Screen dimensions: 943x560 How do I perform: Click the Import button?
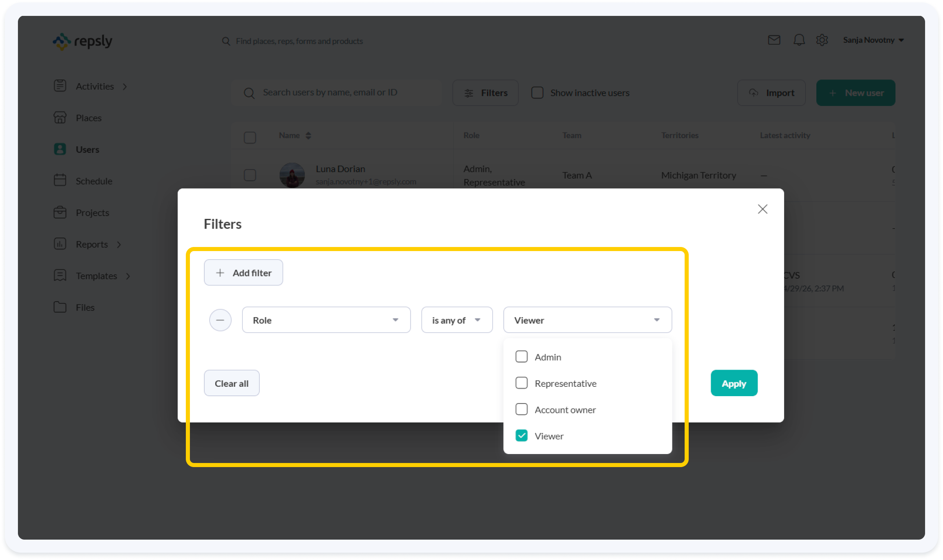coord(771,93)
